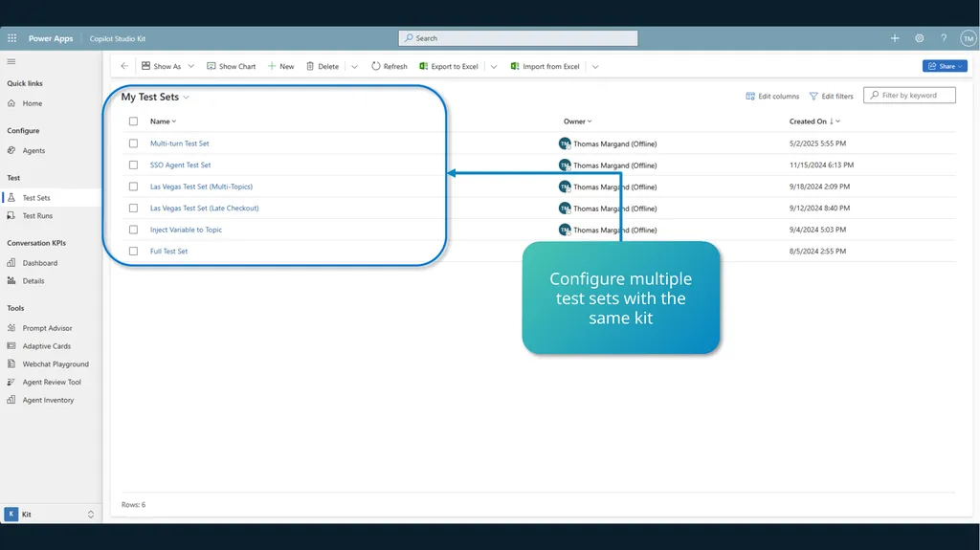Refresh the test sets list

389,66
